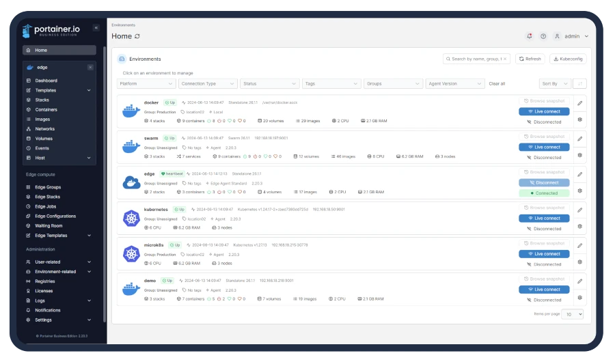Screen dimensions: 615x364
Task: Collapse the sidebar with double-arrow icon
Action: click(96, 28)
